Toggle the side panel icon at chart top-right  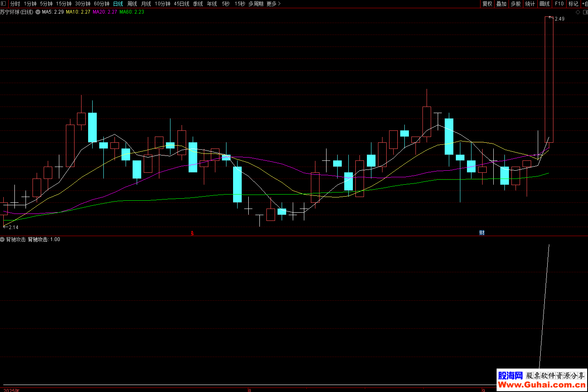click(585, 12)
